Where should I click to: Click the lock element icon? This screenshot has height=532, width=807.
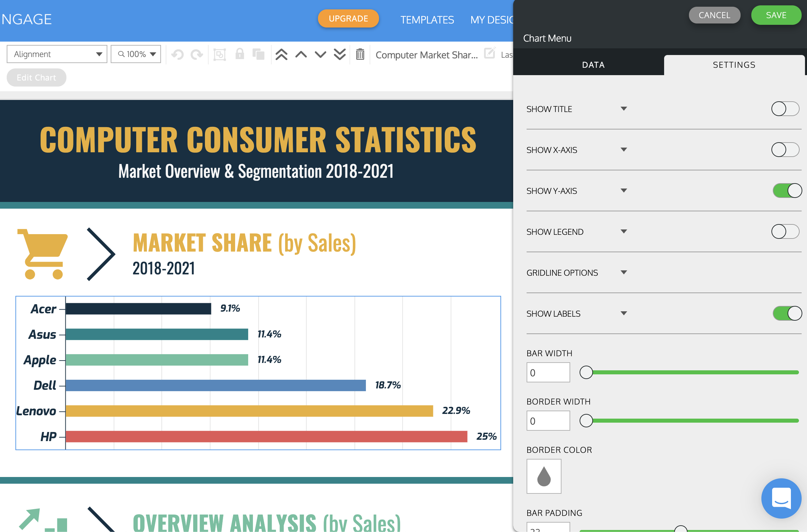pyautogui.click(x=239, y=54)
